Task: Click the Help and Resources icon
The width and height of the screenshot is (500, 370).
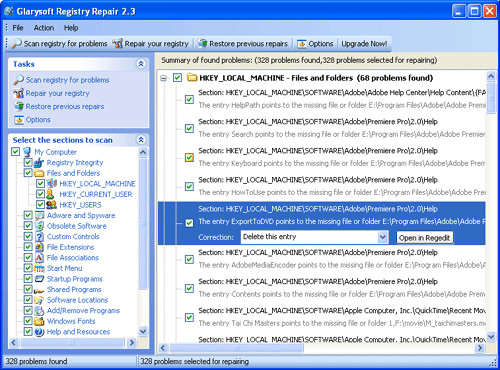Action: (x=39, y=332)
